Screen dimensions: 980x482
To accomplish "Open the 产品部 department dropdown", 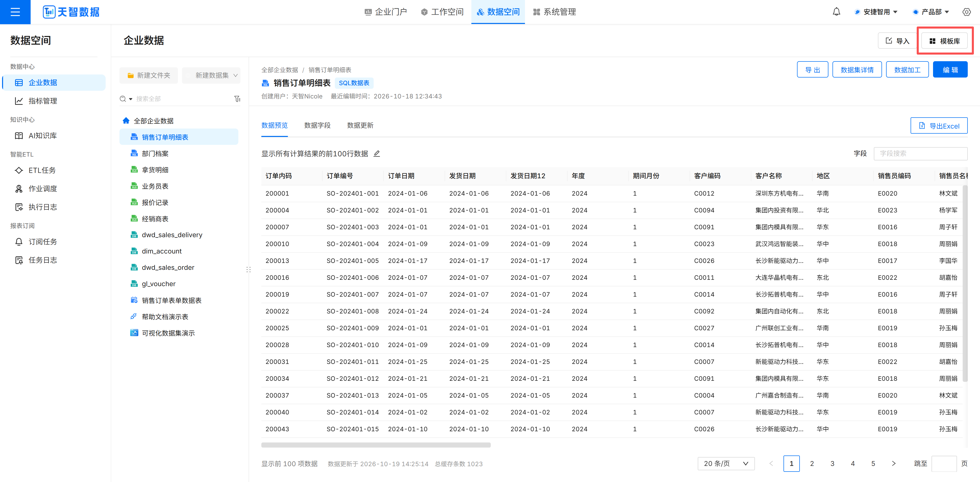I will [x=931, y=12].
